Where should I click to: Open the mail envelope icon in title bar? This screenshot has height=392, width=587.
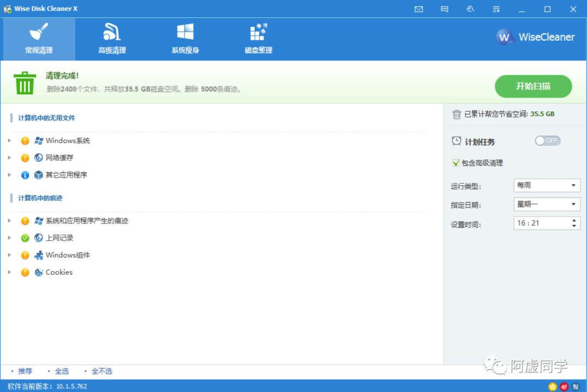pos(419,9)
